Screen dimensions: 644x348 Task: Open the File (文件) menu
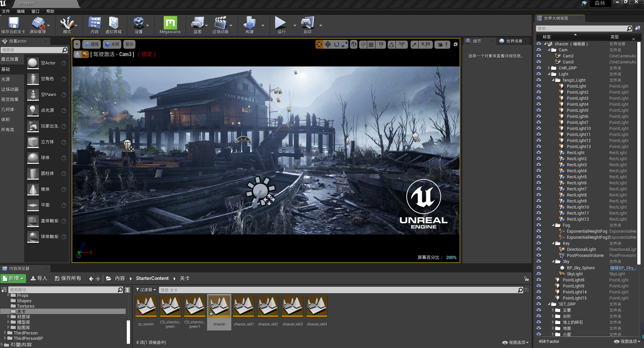6,11
